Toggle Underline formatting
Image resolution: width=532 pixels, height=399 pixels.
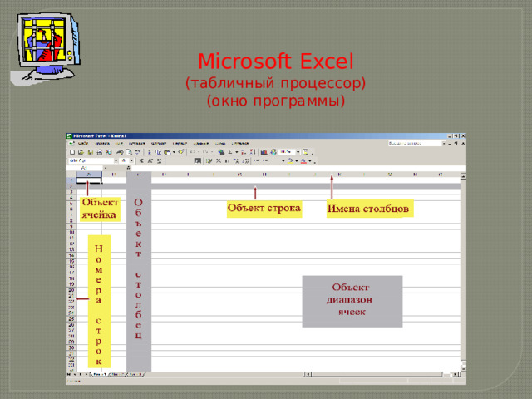(159, 160)
